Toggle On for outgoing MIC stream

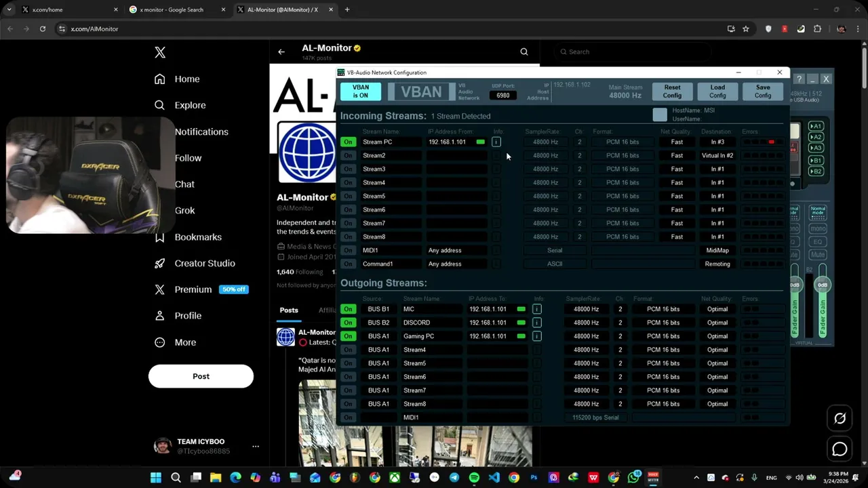pos(348,309)
